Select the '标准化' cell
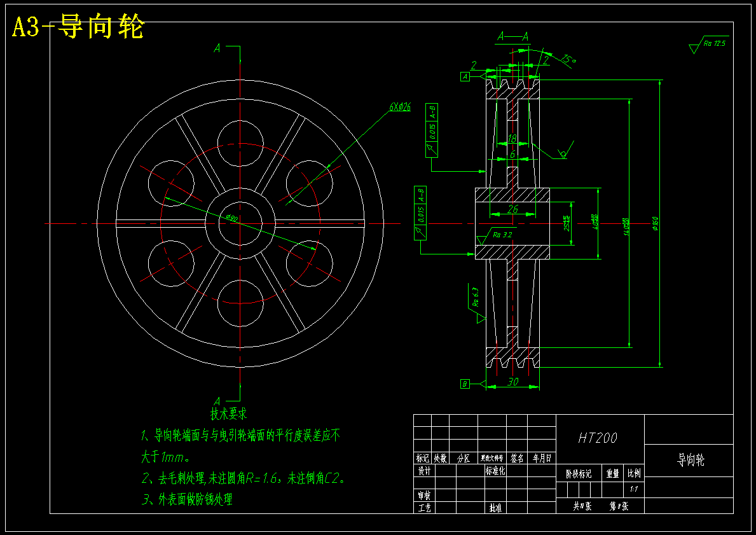 495,471
